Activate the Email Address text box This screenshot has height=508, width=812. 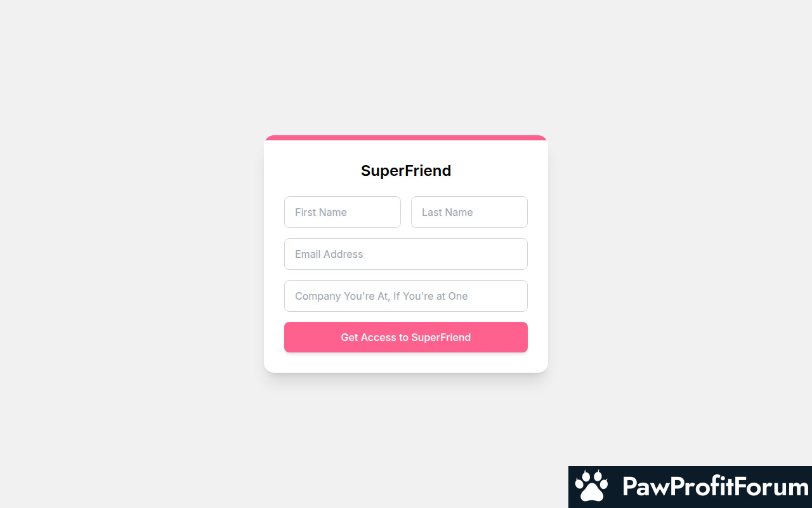click(x=406, y=254)
